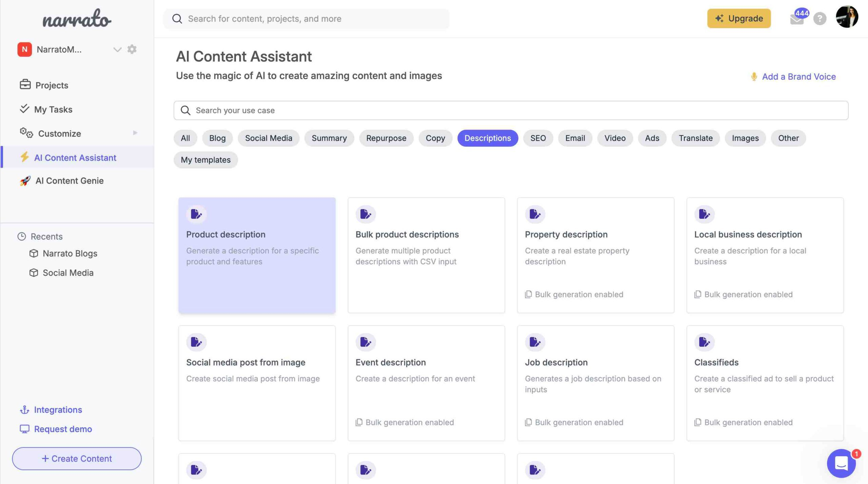Image resolution: width=868 pixels, height=484 pixels.
Task: Click the My Tasks checkmark icon
Action: [x=24, y=109]
